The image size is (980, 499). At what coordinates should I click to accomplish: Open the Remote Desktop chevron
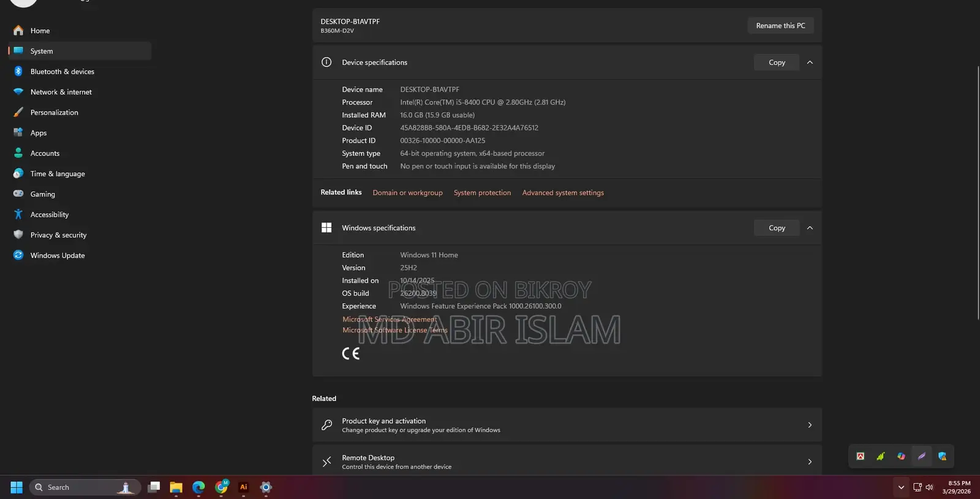pos(810,462)
